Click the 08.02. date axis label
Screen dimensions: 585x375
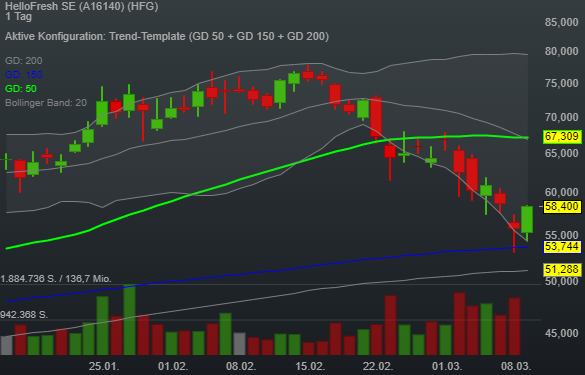[x=241, y=366]
